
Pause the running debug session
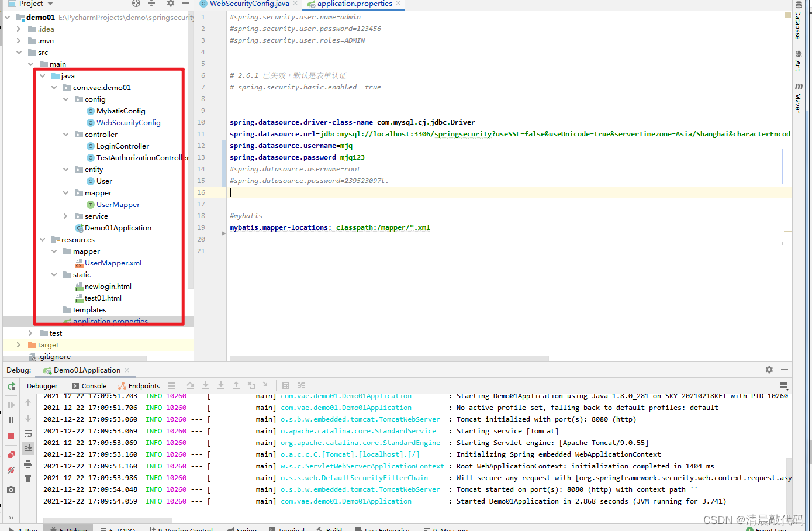tap(11, 419)
